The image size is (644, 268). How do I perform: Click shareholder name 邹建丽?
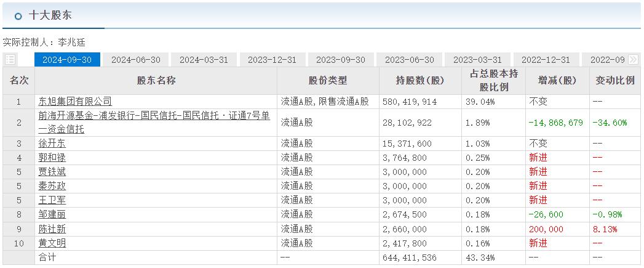(x=52, y=215)
